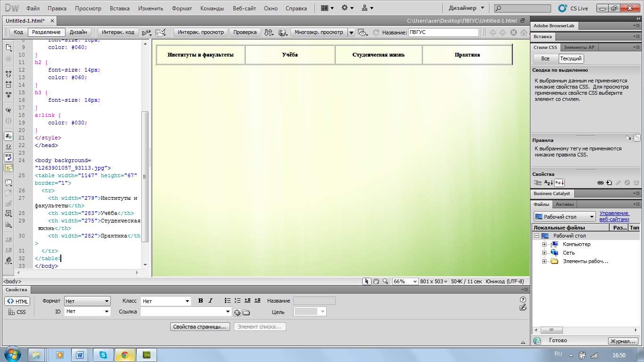Switch to the Активы tab
644x362 pixels.
[x=565, y=205]
